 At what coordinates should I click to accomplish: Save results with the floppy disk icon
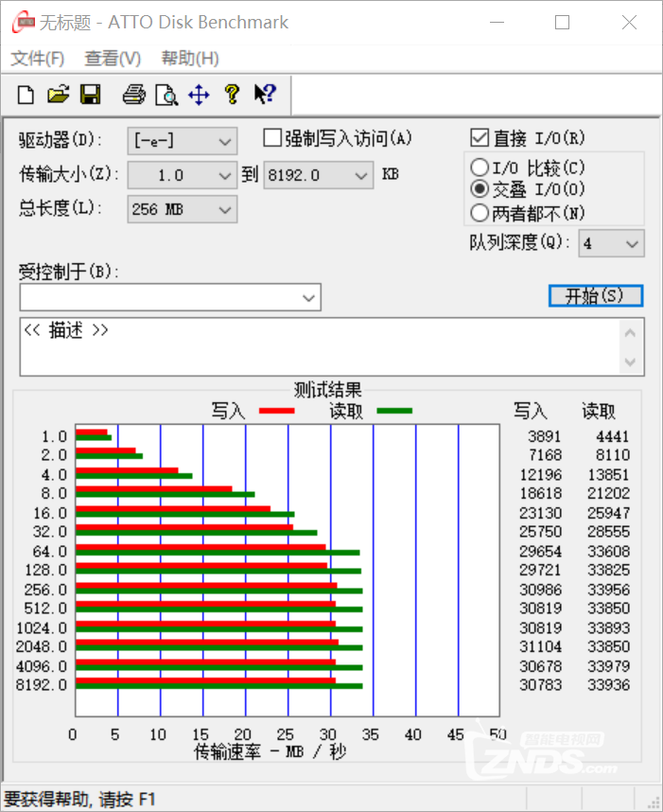91,95
